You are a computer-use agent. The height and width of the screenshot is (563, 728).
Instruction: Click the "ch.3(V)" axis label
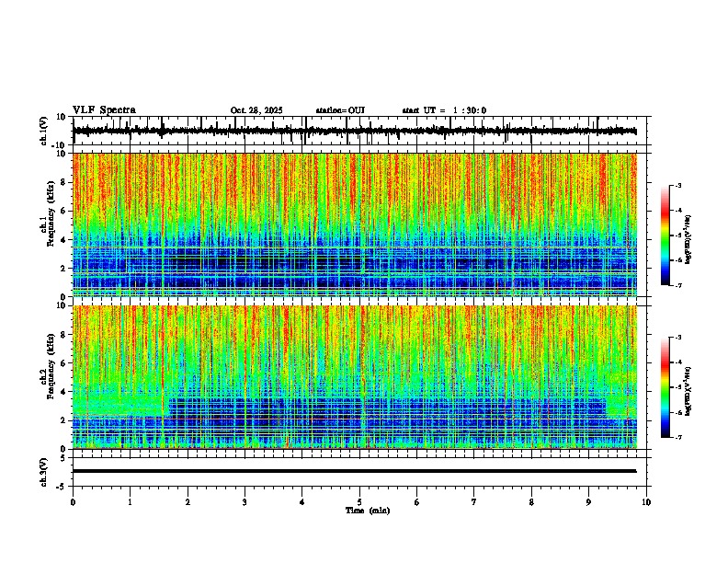pyautogui.click(x=44, y=472)
